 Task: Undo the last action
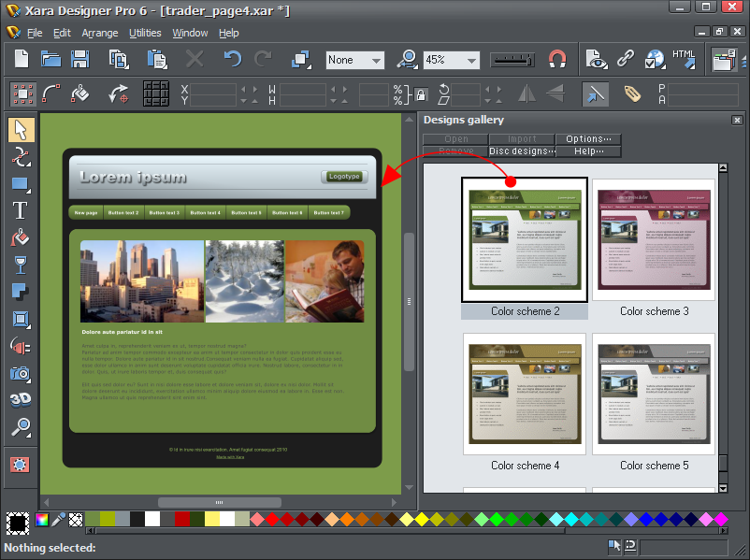point(233,59)
